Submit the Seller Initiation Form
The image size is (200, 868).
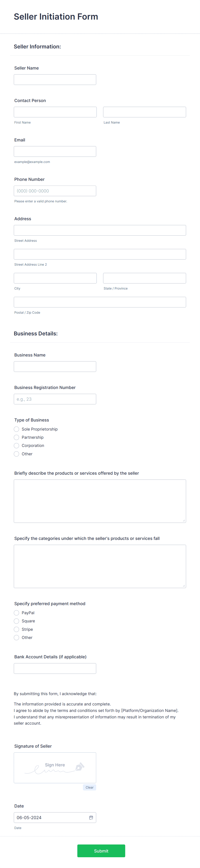pos(101,851)
